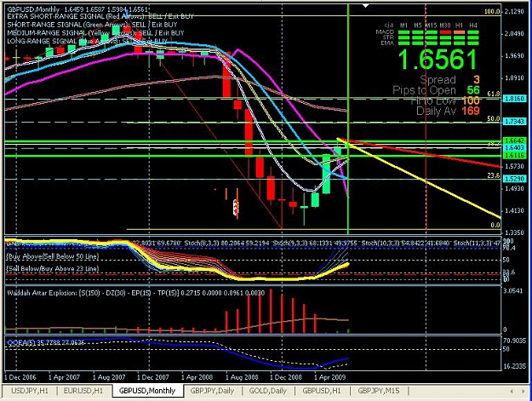Select the GBPUSD,Monthly chart tab
Screen dimensions: 532x401
pos(147,391)
